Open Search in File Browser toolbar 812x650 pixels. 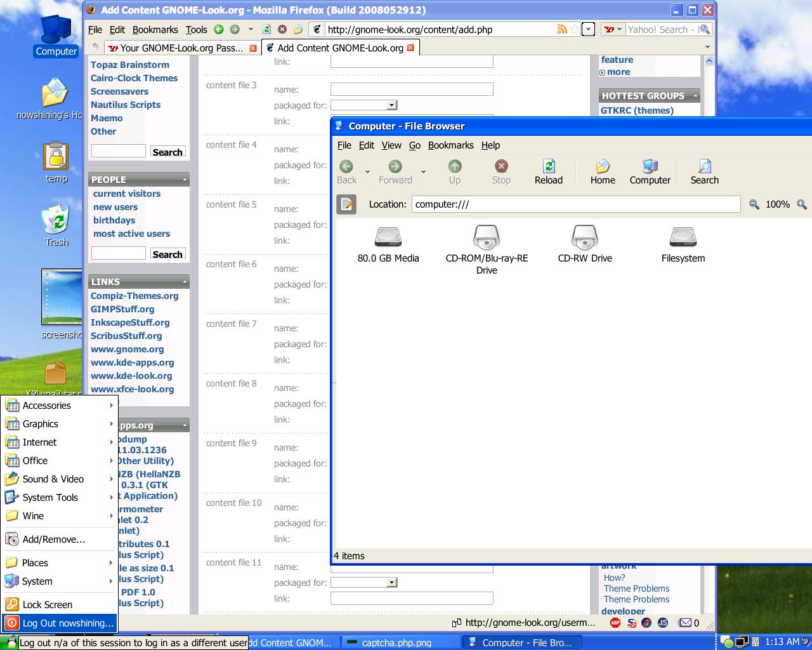[704, 172]
